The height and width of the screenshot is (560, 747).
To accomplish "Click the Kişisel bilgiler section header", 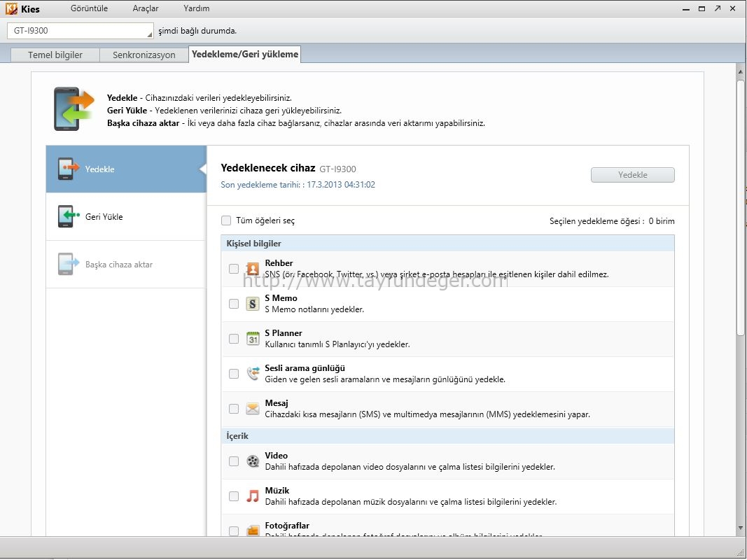I will coord(448,244).
